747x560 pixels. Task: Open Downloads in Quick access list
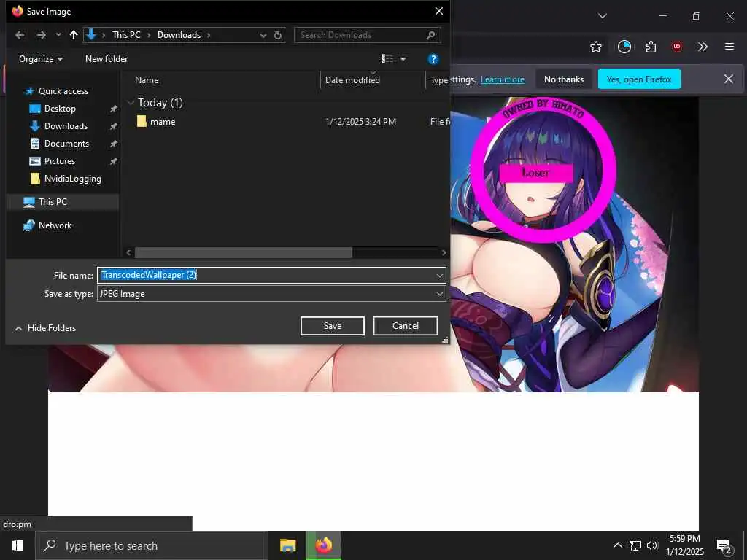[66, 126]
